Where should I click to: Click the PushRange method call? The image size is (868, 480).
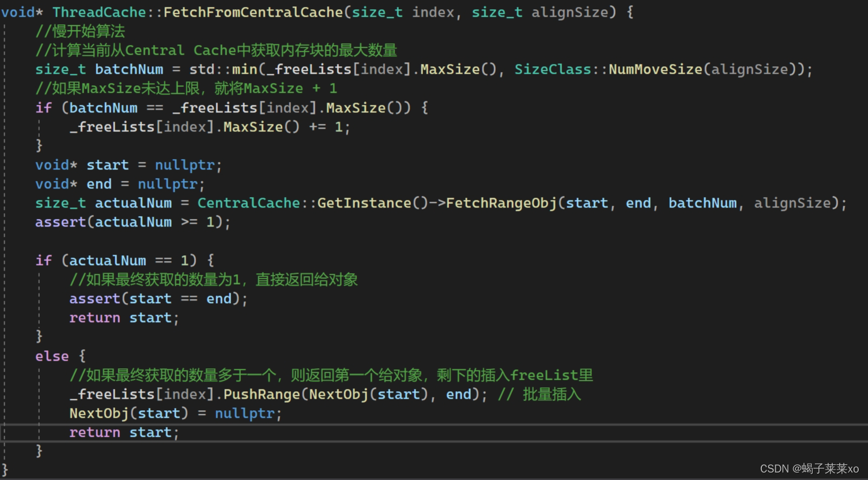pos(264,394)
